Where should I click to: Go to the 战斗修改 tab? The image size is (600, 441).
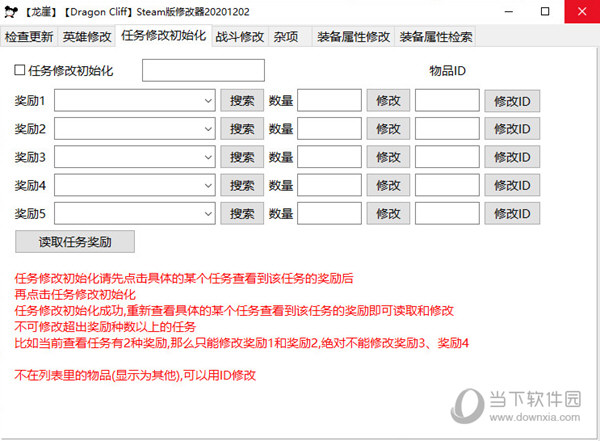[x=240, y=37]
